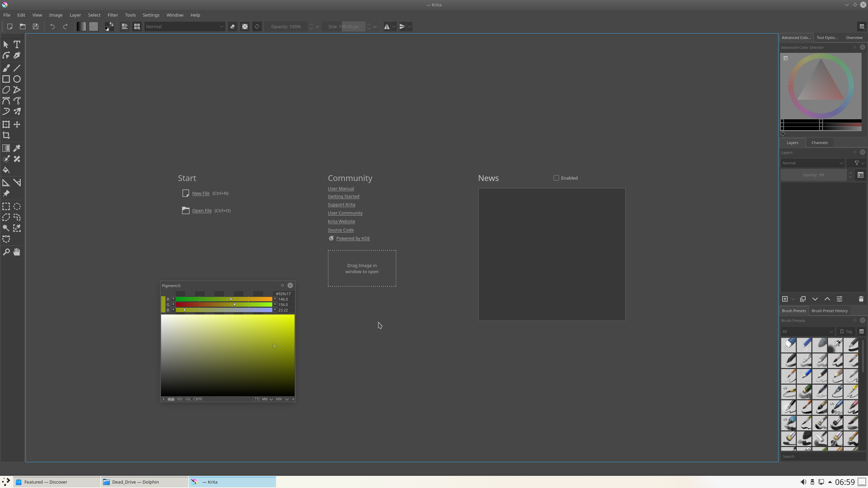Delete layer using the trash icon

(861, 299)
